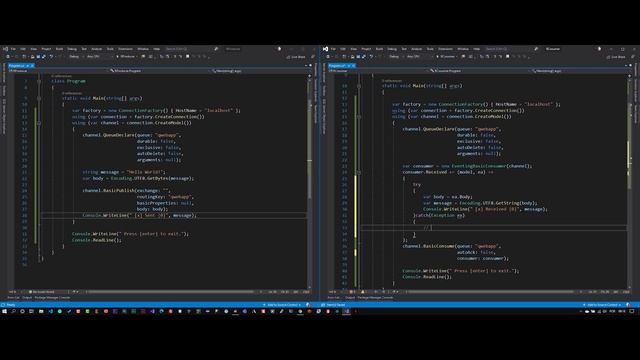Open File menu in left Visual Studio window
The image size is (640, 360).
pos(13,49)
